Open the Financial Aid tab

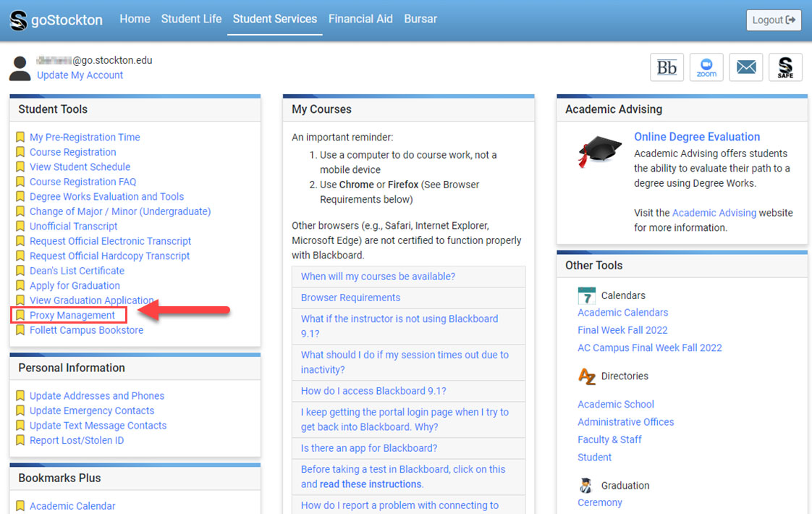click(x=360, y=19)
